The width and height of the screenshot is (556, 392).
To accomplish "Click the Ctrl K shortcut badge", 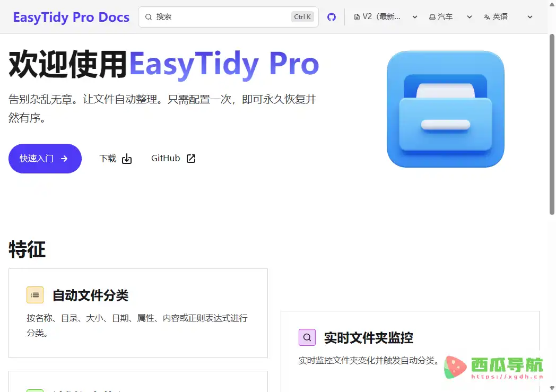I will (x=302, y=16).
